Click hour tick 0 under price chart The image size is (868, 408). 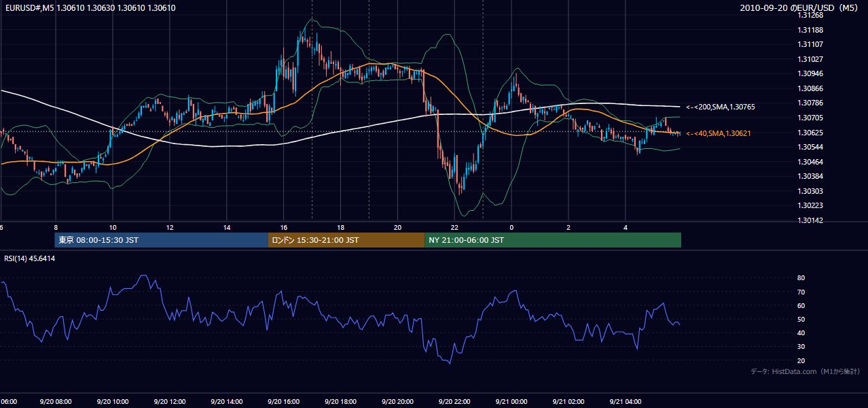511,228
